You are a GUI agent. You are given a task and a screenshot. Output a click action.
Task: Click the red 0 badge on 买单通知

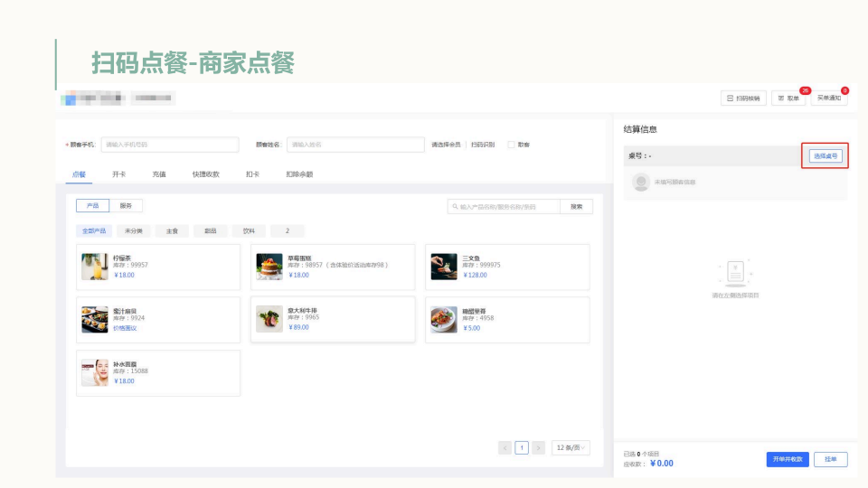click(x=844, y=90)
